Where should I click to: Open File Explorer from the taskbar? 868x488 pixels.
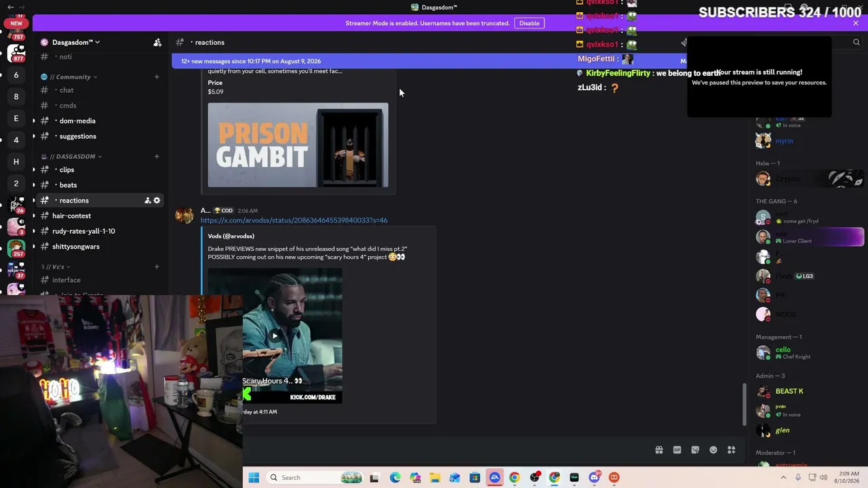coord(435,477)
